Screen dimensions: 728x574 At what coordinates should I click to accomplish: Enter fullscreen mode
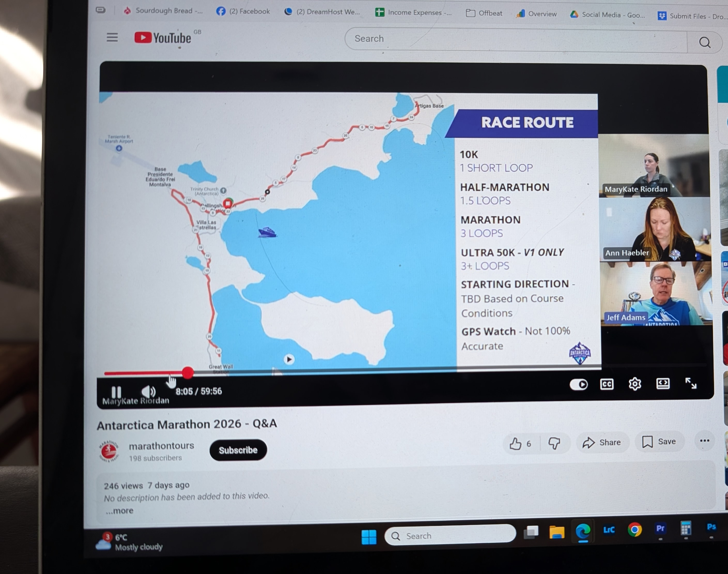click(690, 383)
